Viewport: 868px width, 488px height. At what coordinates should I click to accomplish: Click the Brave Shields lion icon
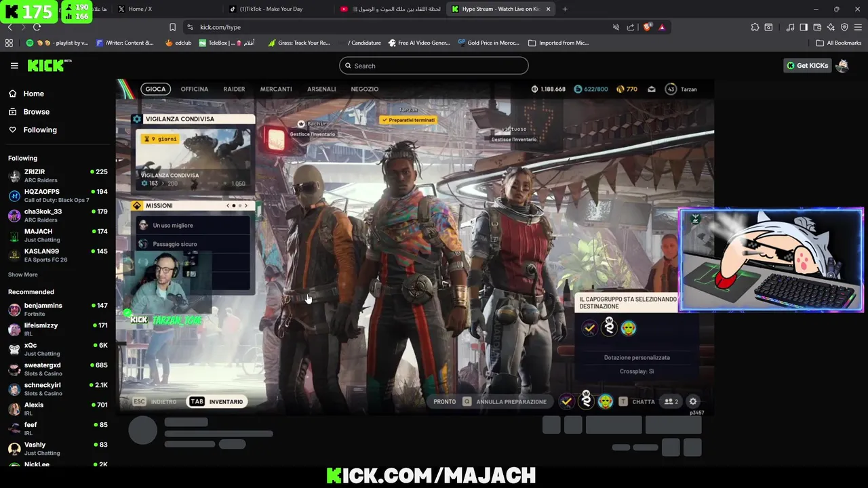click(648, 27)
